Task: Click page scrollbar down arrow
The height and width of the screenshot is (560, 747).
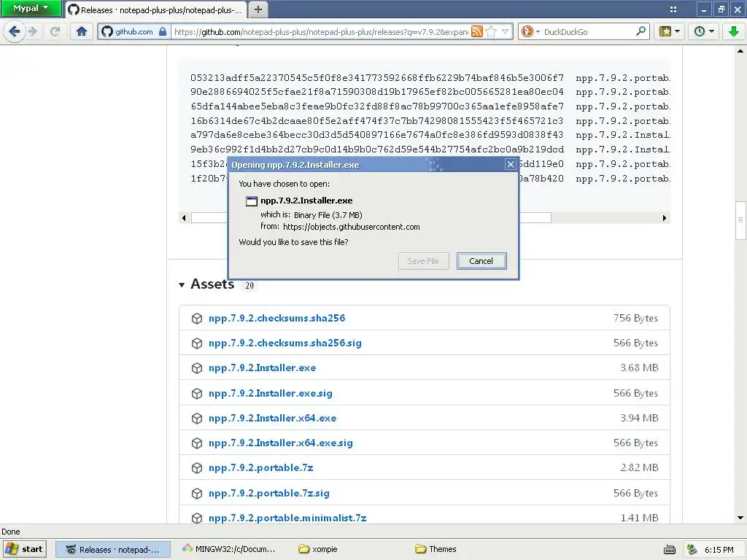Action: point(740,518)
